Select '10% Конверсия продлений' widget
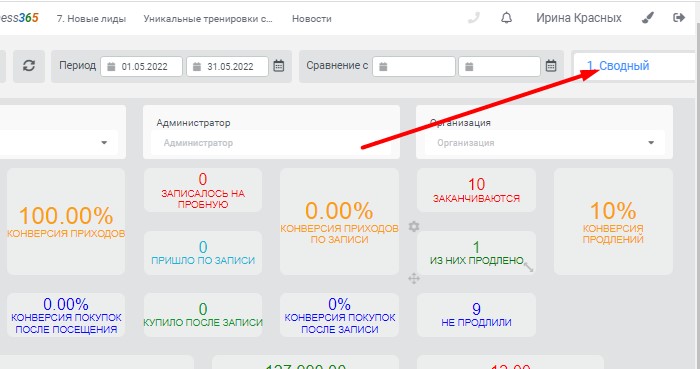The image size is (700, 369). 613,221
